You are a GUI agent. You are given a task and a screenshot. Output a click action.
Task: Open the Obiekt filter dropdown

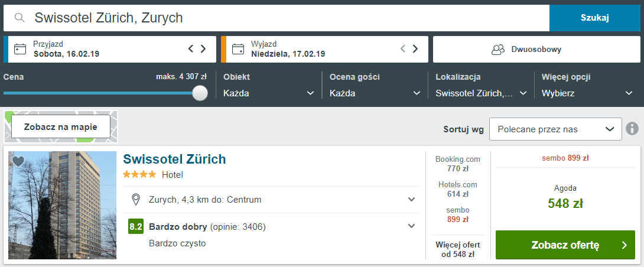(x=268, y=93)
